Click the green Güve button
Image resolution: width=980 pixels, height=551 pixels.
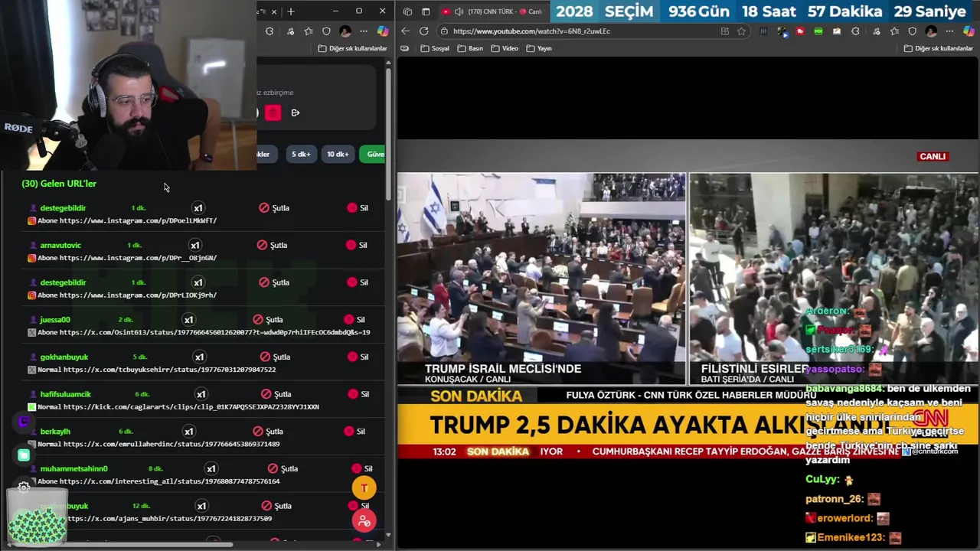[373, 154]
